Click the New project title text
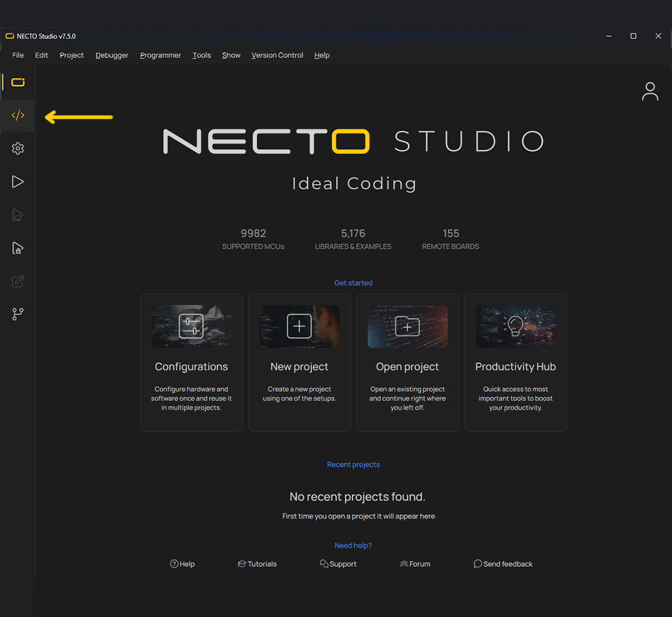Screen dimensions: 672x617 pyautogui.click(x=299, y=367)
